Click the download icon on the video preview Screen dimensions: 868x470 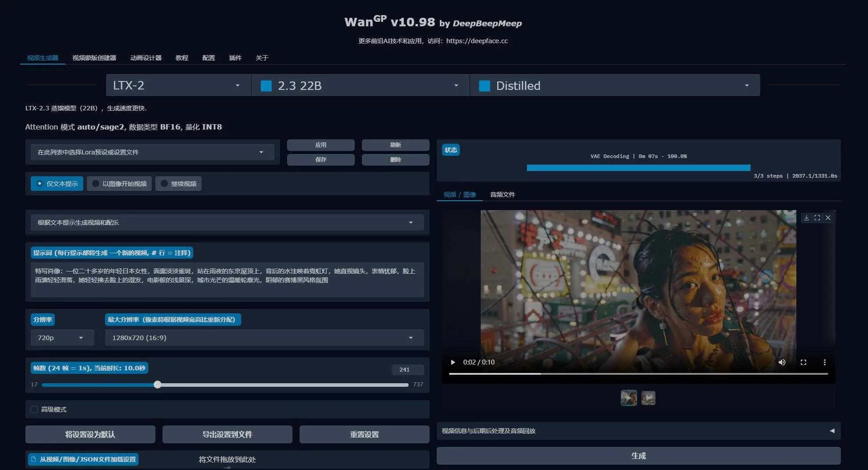[x=807, y=218]
